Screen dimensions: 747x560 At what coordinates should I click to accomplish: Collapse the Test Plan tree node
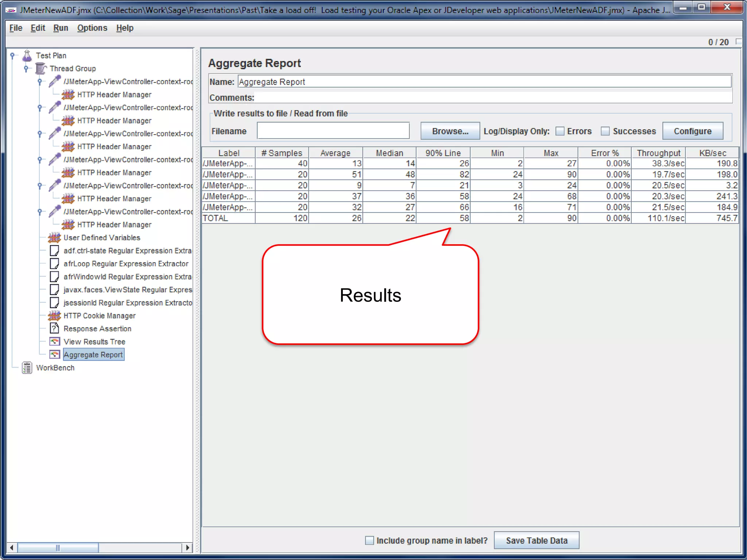click(x=12, y=56)
